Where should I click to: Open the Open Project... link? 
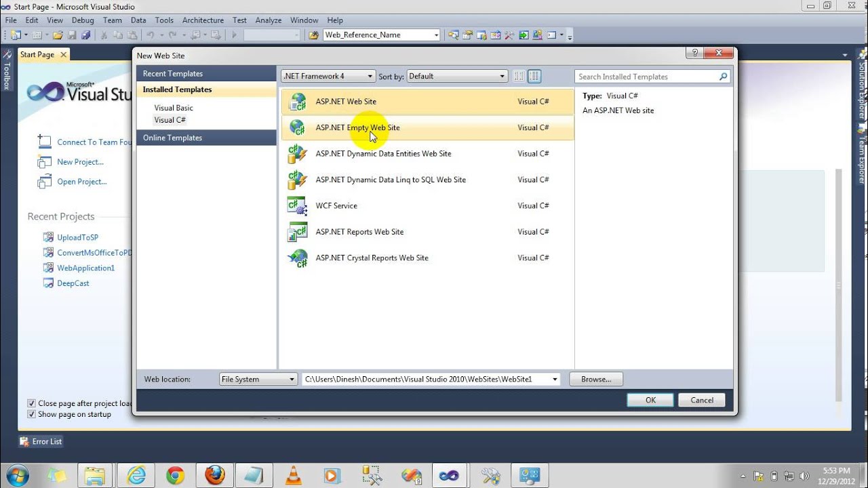click(81, 182)
